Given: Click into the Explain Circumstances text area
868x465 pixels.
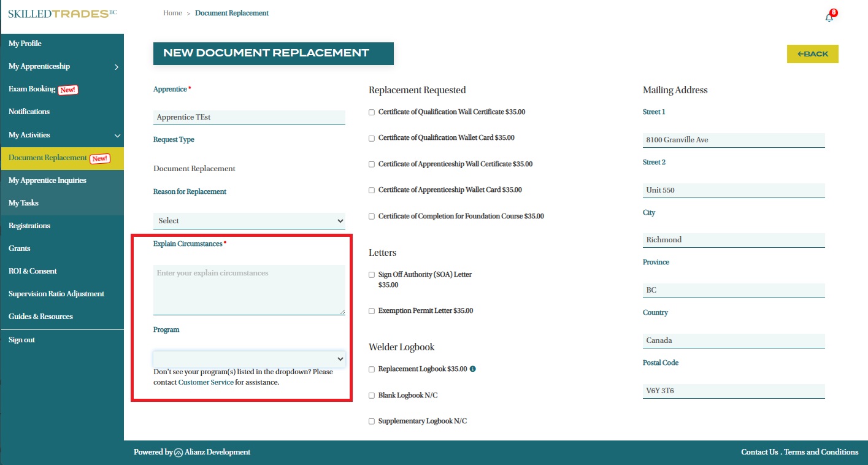Looking at the screenshot, I should (249, 290).
